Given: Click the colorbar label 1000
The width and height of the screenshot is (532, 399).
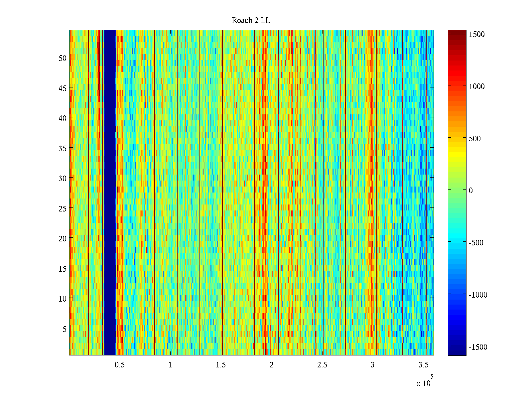Looking at the screenshot, I should [x=477, y=86].
